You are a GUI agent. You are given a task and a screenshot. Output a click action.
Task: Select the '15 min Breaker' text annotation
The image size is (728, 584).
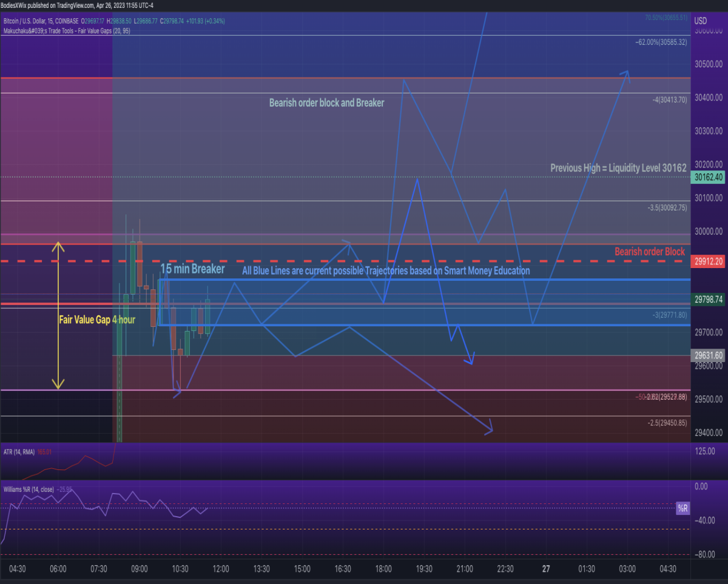click(x=192, y=269)
